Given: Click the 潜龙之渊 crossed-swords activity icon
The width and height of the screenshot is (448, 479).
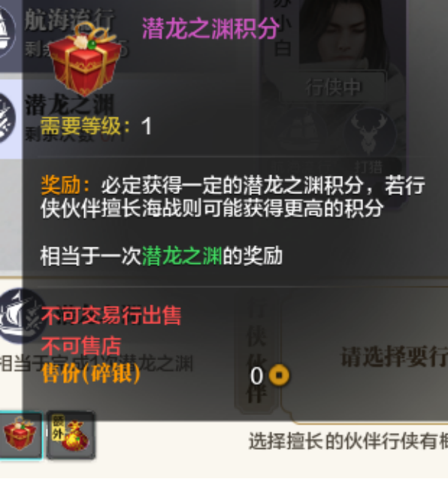Looking at the screenshot, I should pos(6,119).
